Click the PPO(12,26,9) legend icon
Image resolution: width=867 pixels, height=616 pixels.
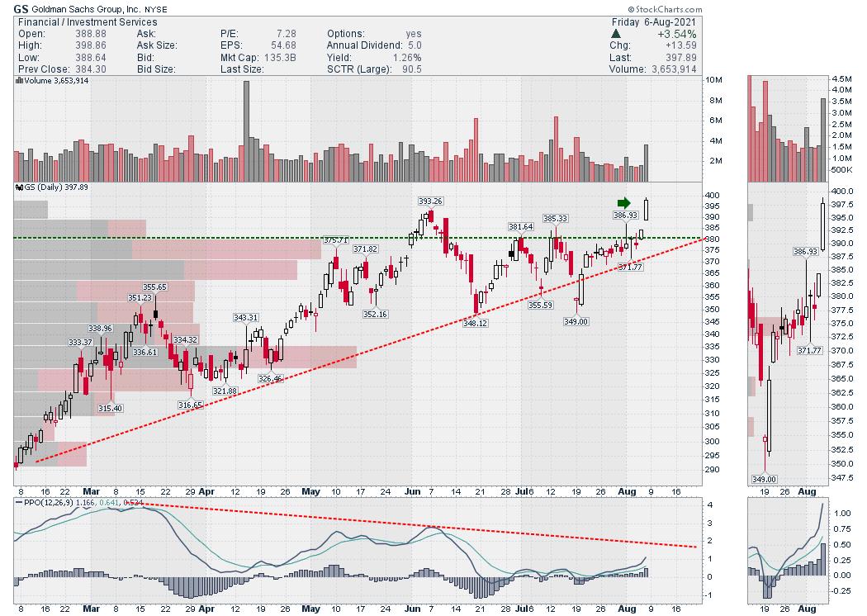[x=20, y=500]
